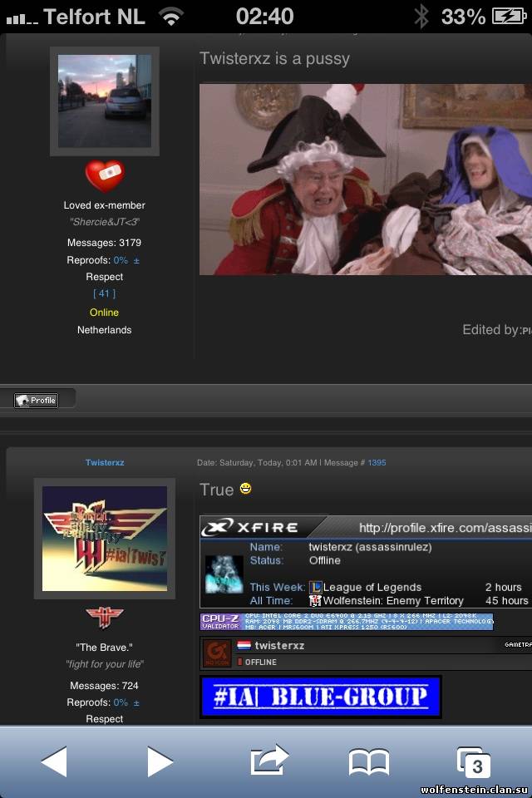
Task: Open the Safari share menu
Action: (x=268, y=760)
